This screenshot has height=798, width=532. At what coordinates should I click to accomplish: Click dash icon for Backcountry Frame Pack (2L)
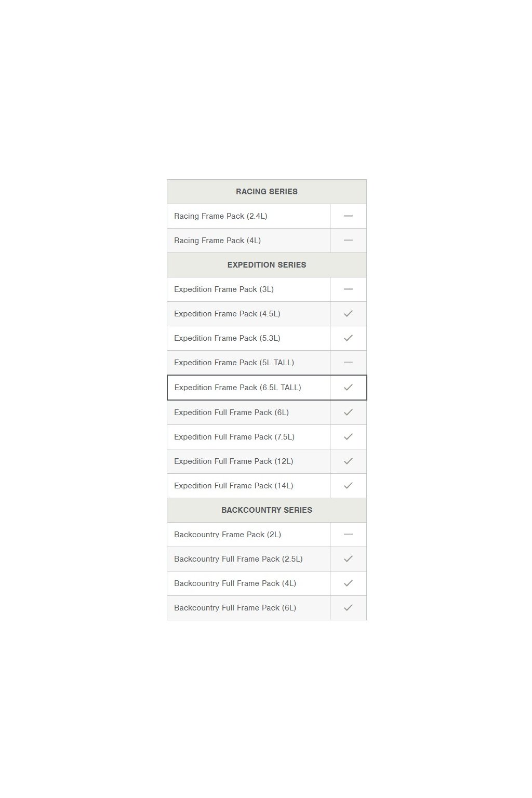348,534
